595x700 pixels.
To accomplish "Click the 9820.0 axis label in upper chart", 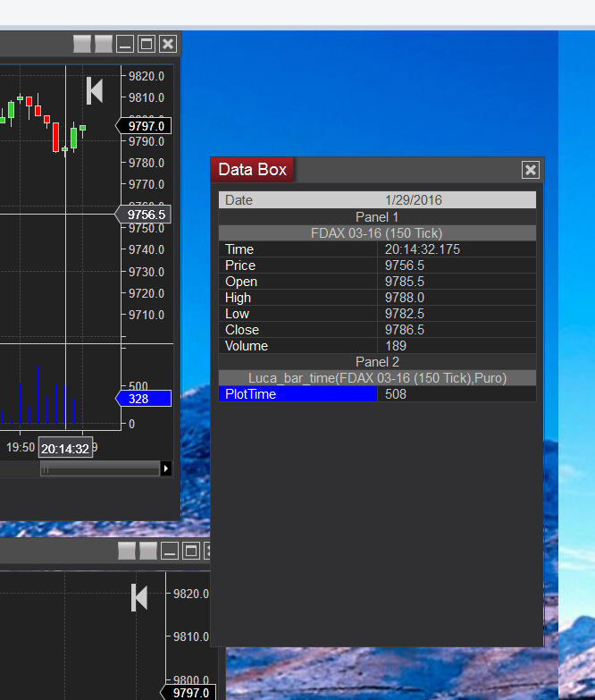I will coord(147,76).
